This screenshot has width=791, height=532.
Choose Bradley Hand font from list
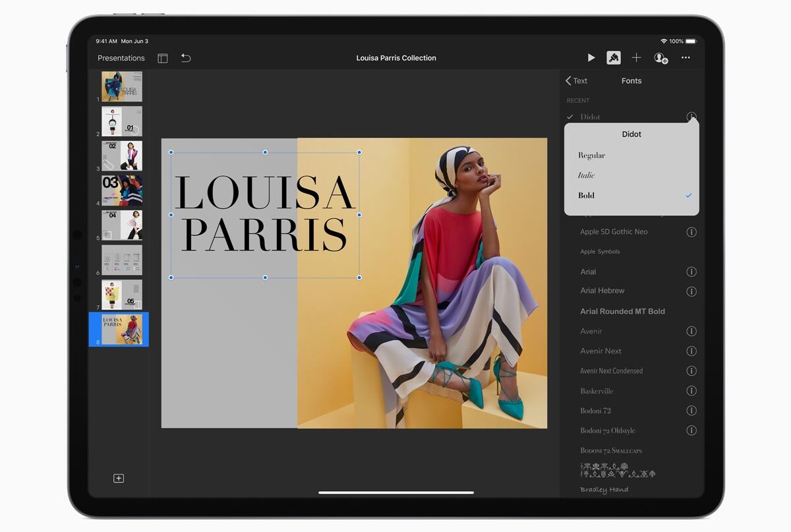[604, 490]
